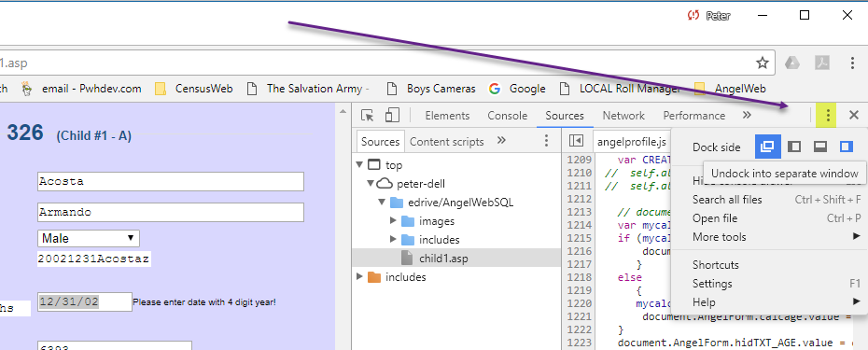868x350 pixels.
Task: Click the Armando first name field
Action: (171, 212)
